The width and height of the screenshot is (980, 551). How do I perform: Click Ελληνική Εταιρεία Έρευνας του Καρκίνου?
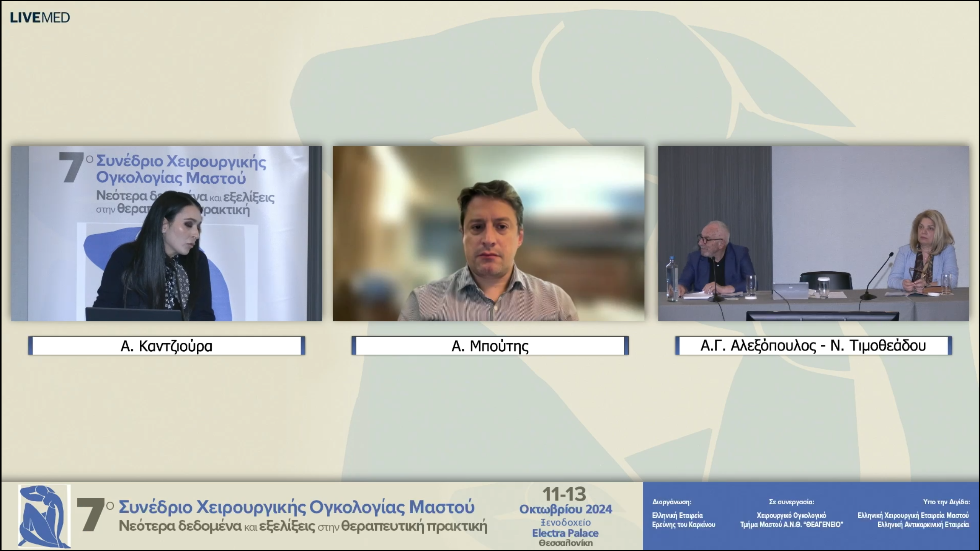(x=683, y=520)
